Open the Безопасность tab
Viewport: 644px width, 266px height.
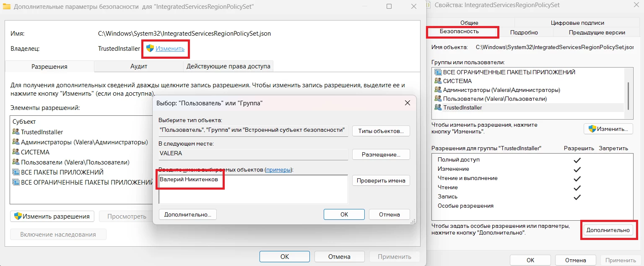[459, 32]
